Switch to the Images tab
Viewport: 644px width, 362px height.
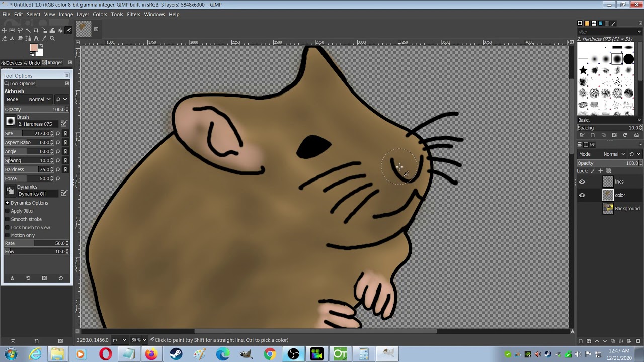point(52,63)
